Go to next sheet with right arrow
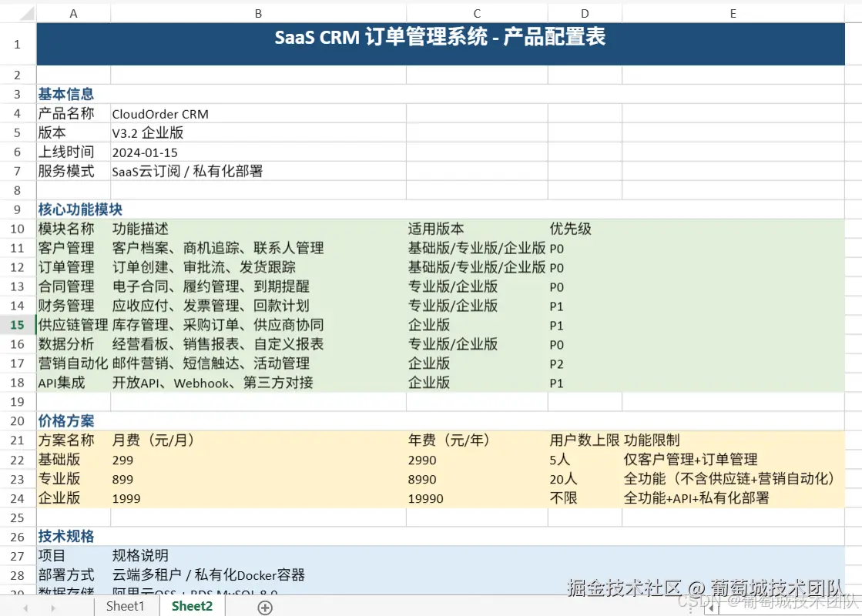Viewport: 862px width, 616px height. pyautogui.click(x=53, y=608)
